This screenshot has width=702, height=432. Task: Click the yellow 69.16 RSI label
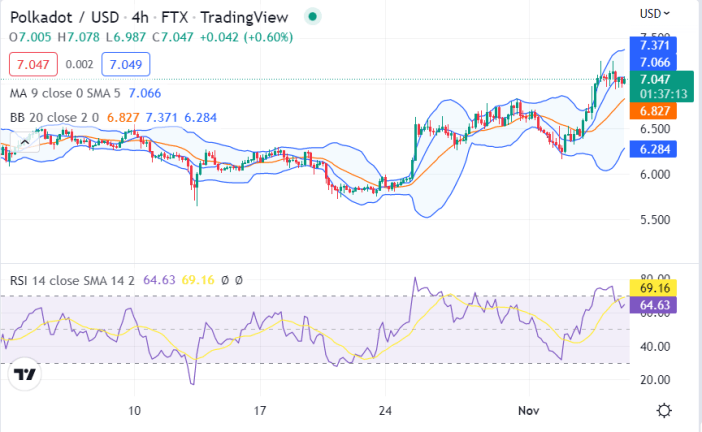[x=653, y=288]
